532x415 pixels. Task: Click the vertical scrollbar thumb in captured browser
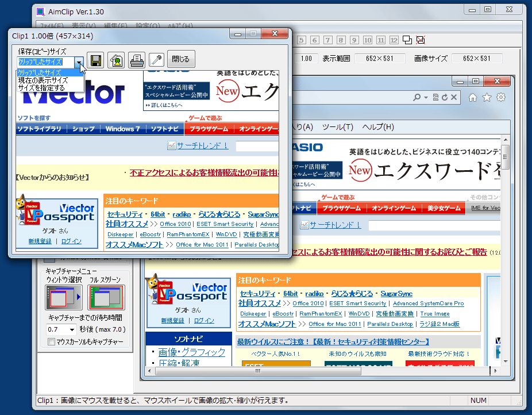click(505, 157)
